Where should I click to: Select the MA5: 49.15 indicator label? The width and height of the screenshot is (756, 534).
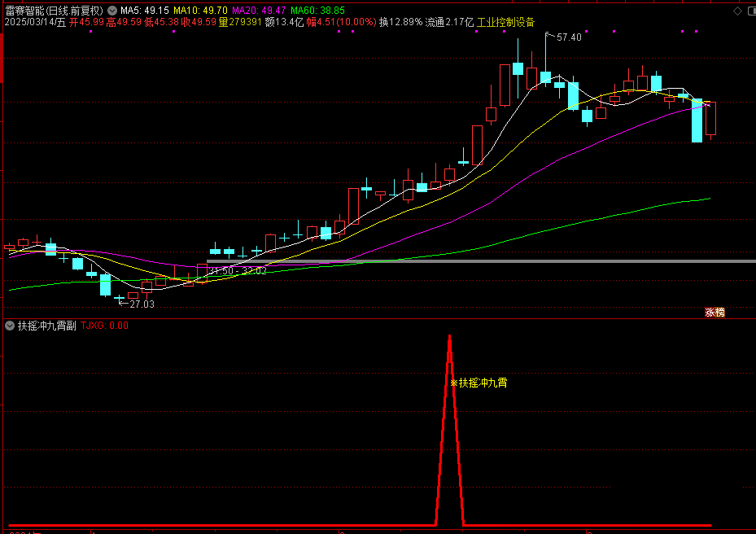pos(144,10)
